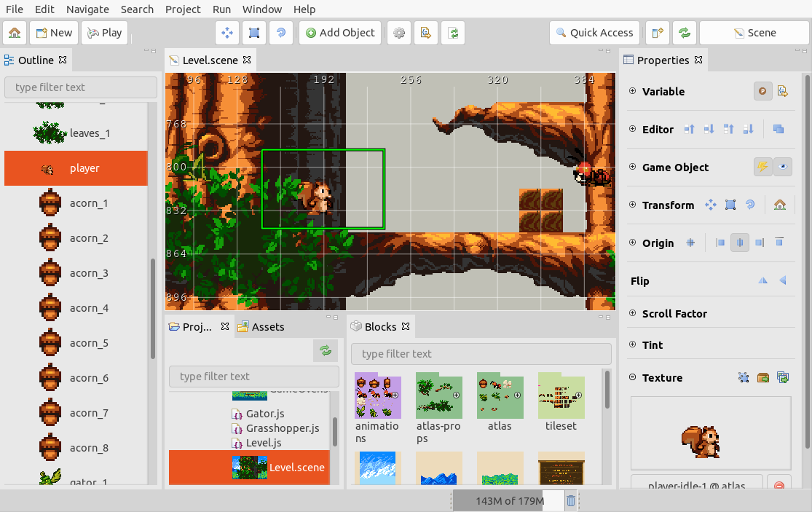Select the Transform section translate tool icon
This screenshot has height=512, width=812.
[711, 205]
